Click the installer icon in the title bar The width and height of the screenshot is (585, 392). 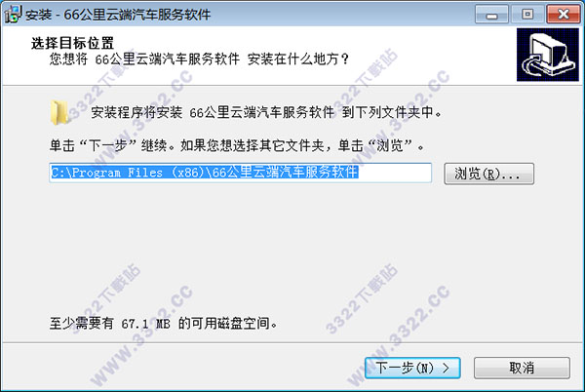coord(13,15)
